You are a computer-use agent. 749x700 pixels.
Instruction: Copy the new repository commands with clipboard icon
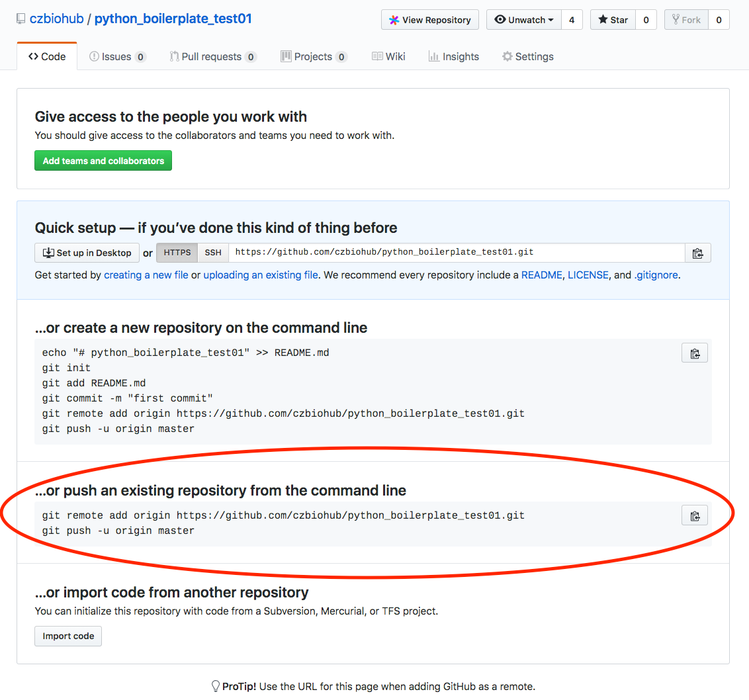pos(695,353)
